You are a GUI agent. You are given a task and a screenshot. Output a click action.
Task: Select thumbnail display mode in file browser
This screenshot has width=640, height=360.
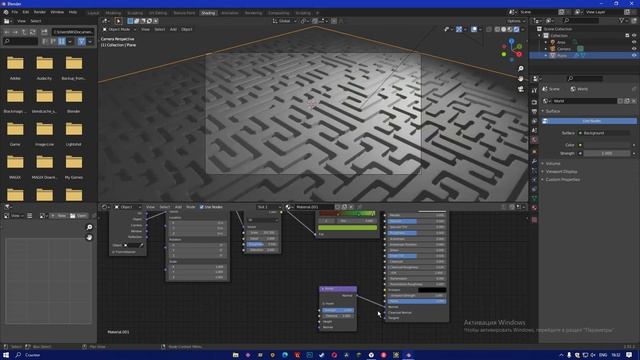click(x=61, y=41)
